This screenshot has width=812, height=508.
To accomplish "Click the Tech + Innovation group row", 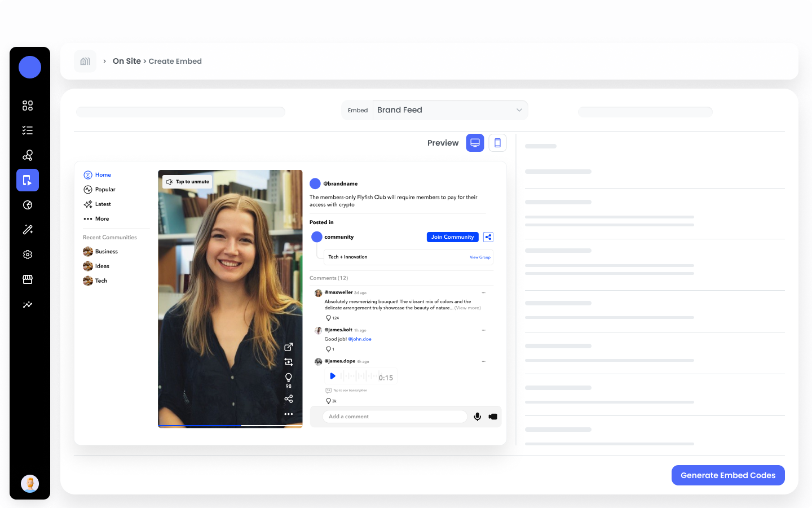I will (408, 257).
